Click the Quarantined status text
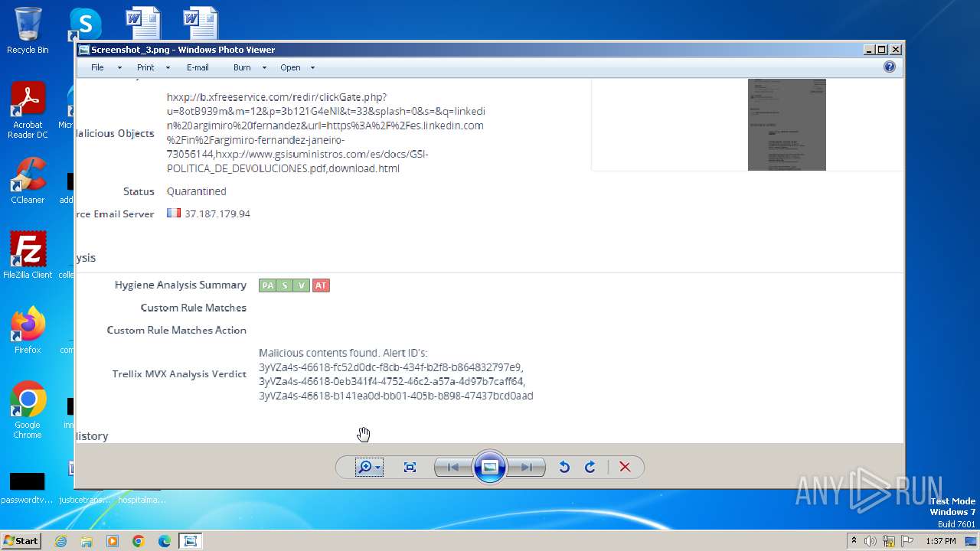Image resolution: width=980 pixels, height=551 pixels. [x=197, y=191]
